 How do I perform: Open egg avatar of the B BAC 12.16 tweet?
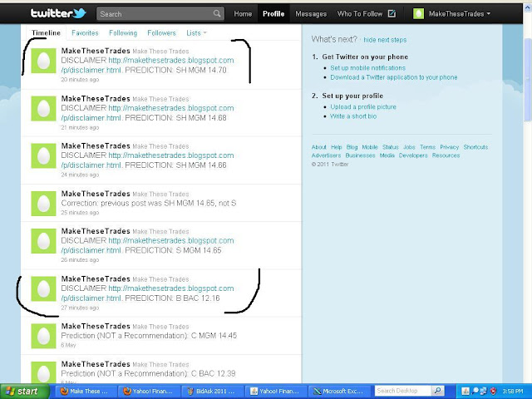pyautogui.click(x=43, y=288)
